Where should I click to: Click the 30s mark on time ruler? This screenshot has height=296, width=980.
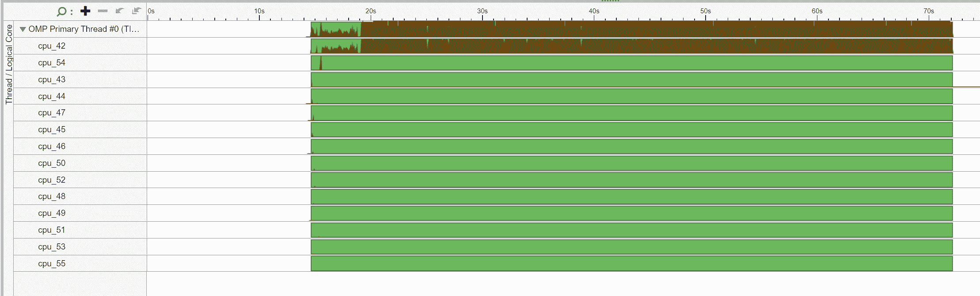click(x=482, y=11)
